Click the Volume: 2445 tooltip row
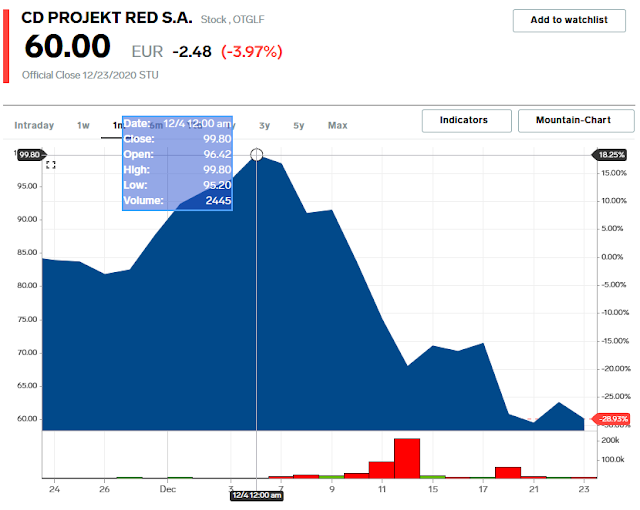640x510 pixels. (x=178, y=201)
